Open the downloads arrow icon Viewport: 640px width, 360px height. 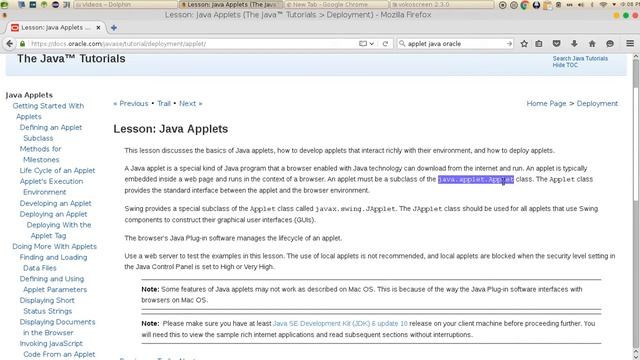click(x=574, y=44)
